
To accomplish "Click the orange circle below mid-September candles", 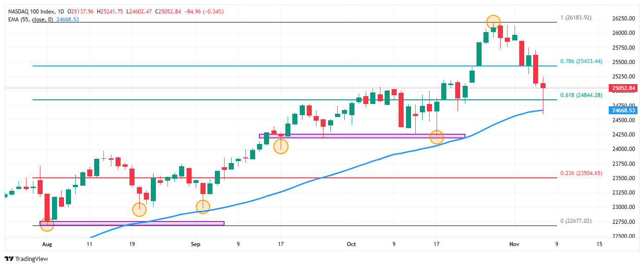I will [281, 146].
